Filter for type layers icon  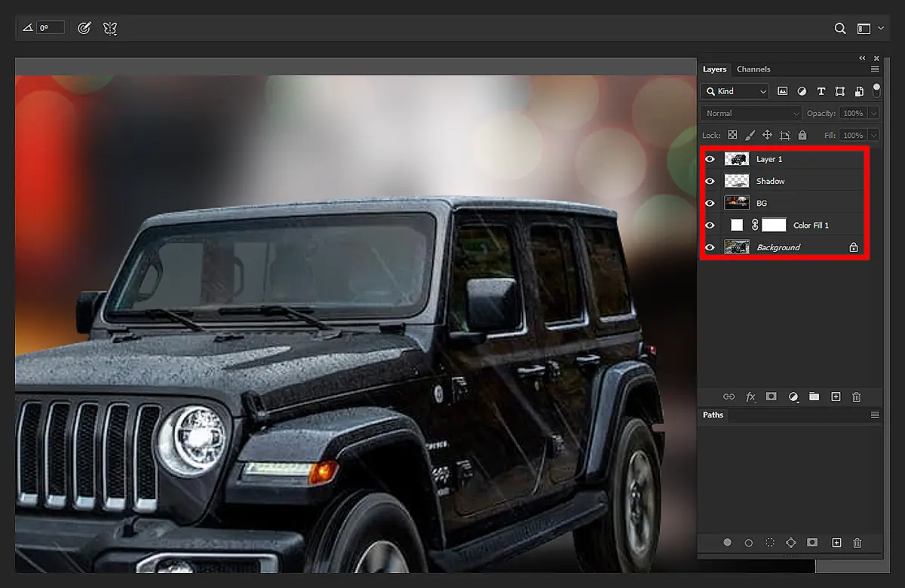[821, 91]
